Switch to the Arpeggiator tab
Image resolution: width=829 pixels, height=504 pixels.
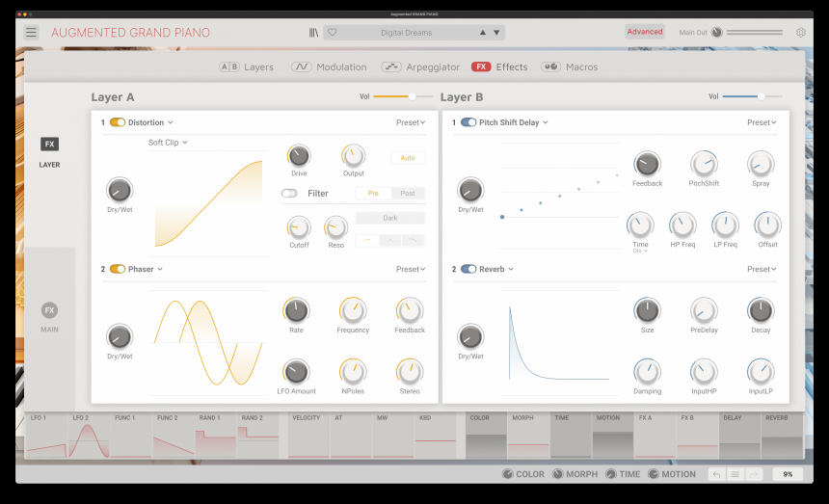[x=420, y=67]
